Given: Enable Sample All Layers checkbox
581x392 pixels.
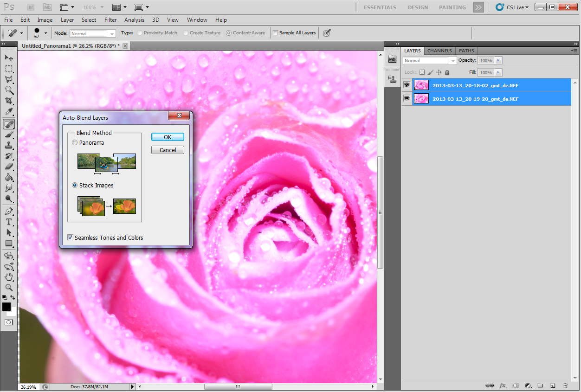Looking at the screenshot, I should point(276,33).
